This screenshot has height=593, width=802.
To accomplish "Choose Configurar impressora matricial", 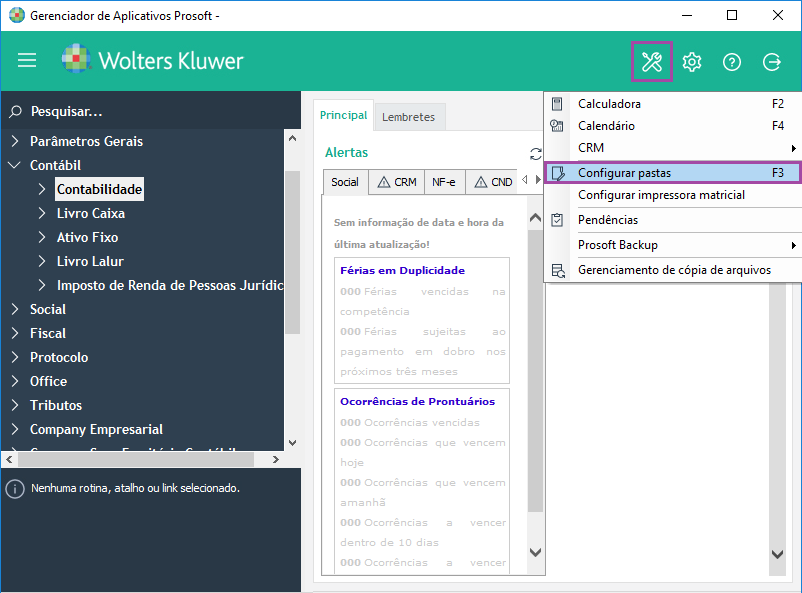I will [672, 195].
